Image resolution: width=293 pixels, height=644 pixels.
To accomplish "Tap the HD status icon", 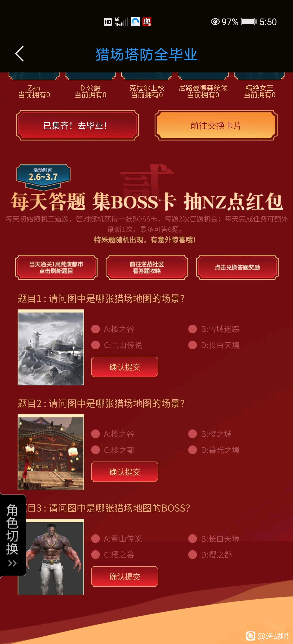I will click(108, 22).
